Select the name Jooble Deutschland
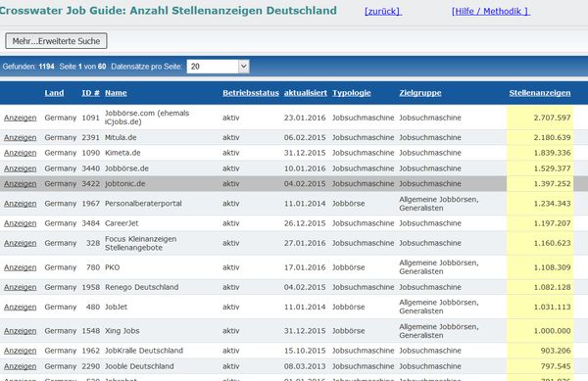 (x=139, y=366)
